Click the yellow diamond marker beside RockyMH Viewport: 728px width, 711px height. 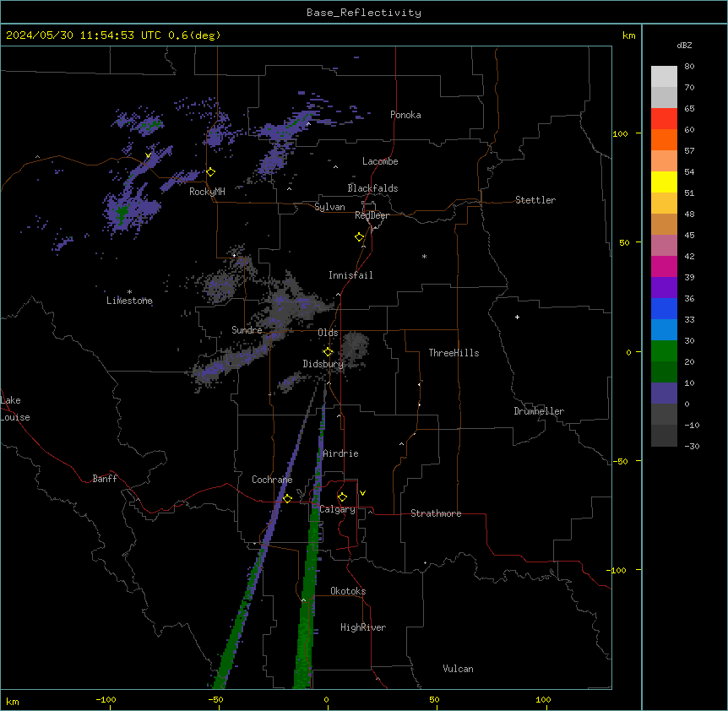pos(211,172)
